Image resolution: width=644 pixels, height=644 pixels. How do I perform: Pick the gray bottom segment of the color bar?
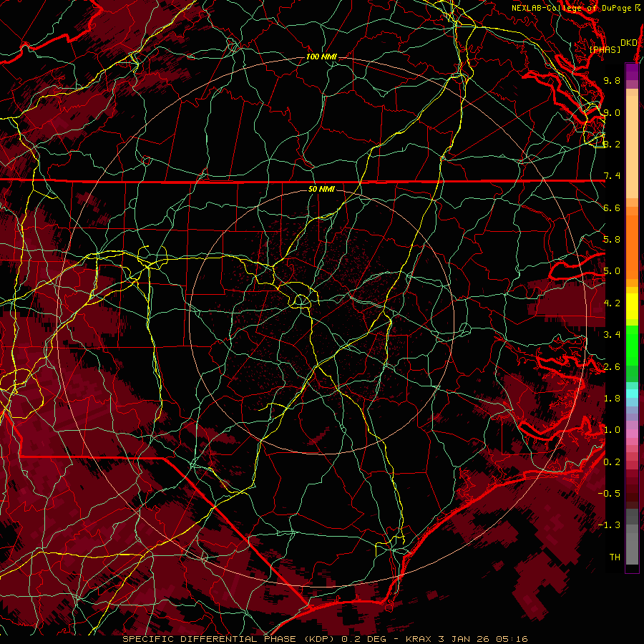(632, 548)
